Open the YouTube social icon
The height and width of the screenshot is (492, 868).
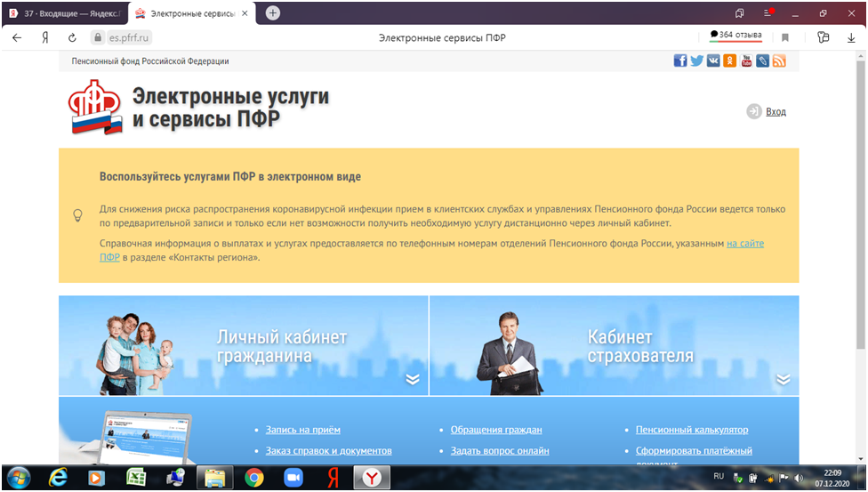[x=746, y=61]
